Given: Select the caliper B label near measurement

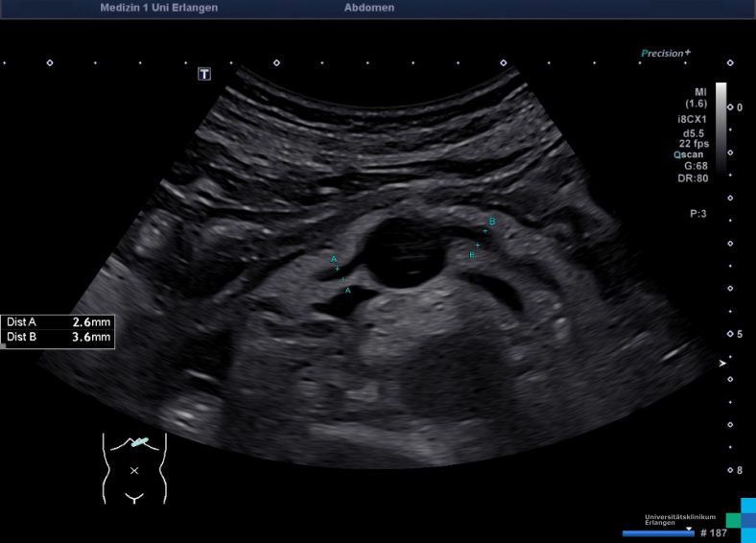Looking at the screenshot, I should [x=492, y=222].
